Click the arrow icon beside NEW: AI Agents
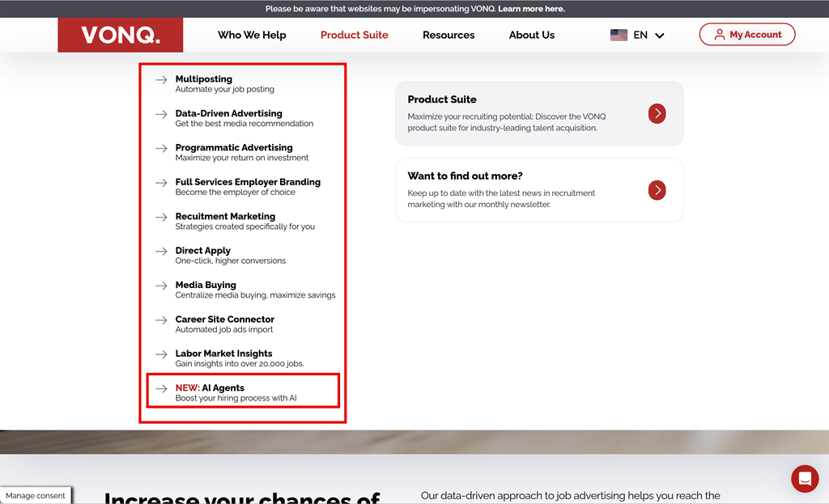 161,389
